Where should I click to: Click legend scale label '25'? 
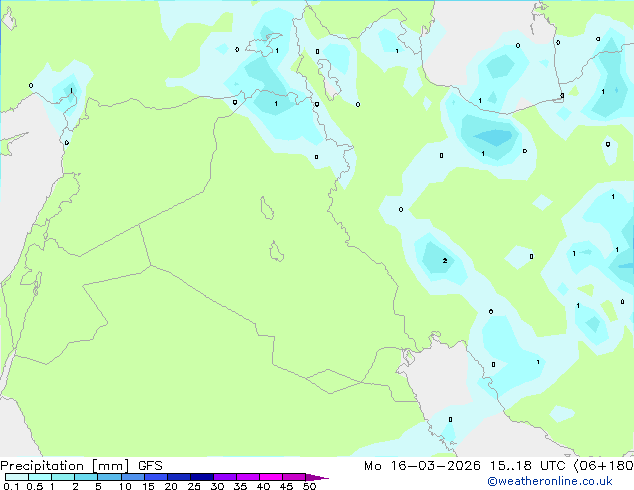pos(194,486)
